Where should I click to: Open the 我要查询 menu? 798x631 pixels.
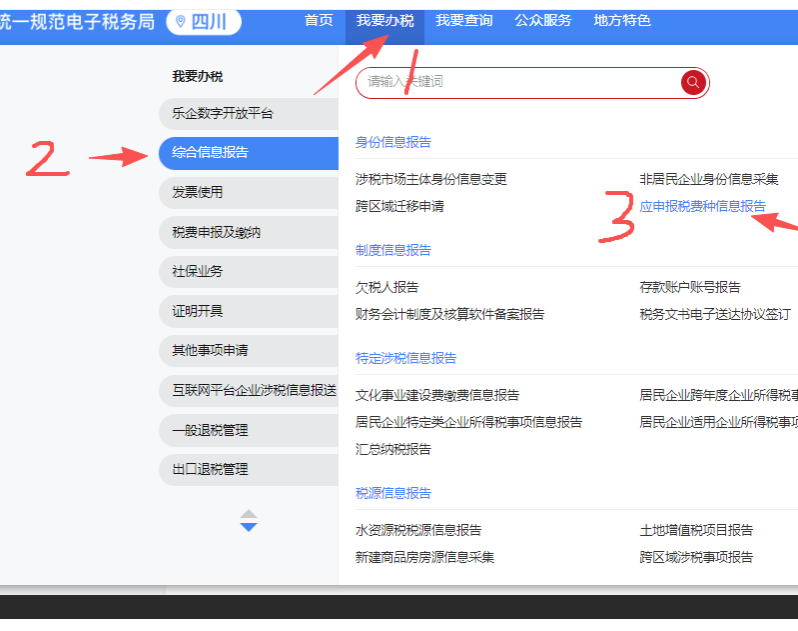[x=464, y=20]
